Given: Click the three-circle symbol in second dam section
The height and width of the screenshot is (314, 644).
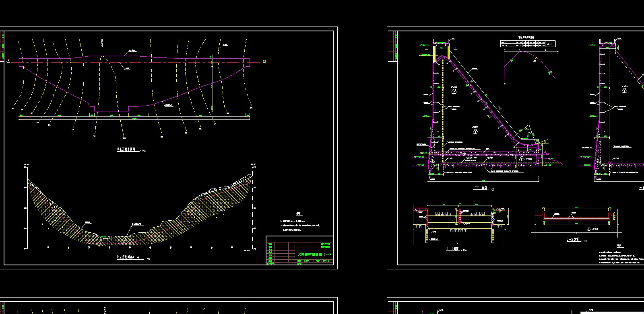Looking at the screenshot, I should coord(625,90).
